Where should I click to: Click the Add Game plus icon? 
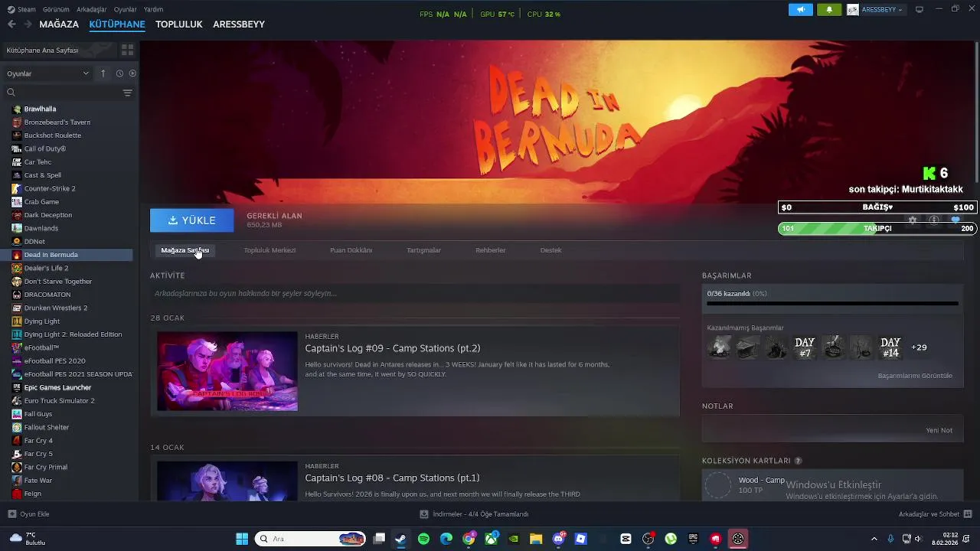pos(11,514)
